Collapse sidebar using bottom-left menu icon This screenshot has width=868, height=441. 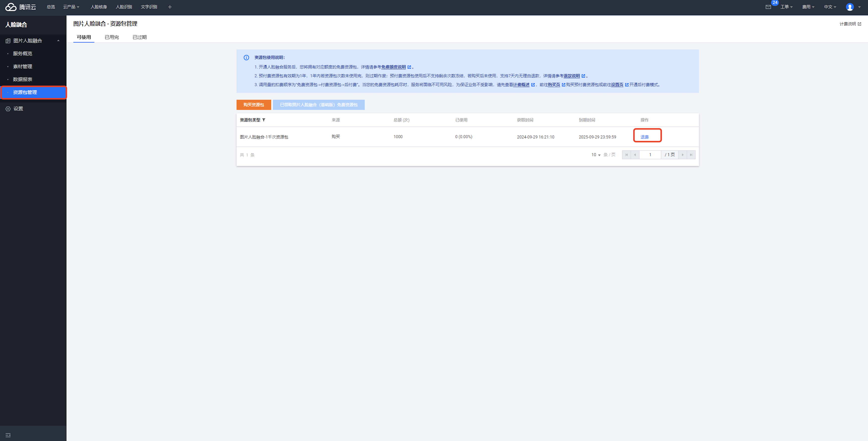[x=8, y=435]
